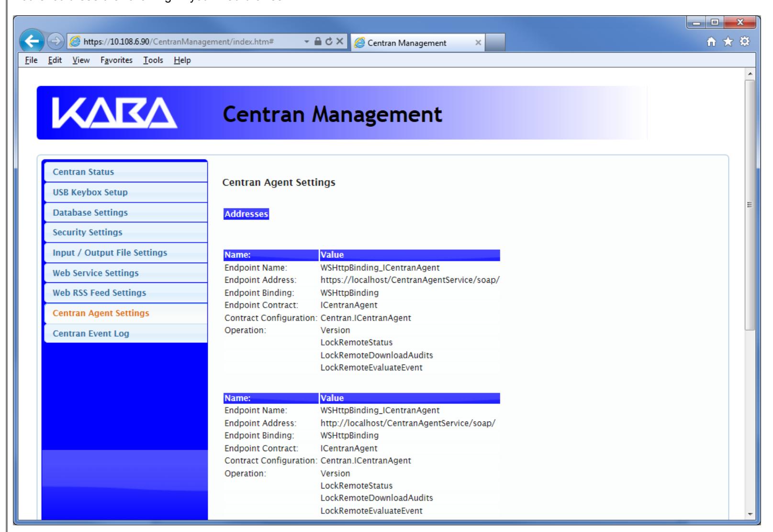Open Security Settings page
This screenshot has height=532, width=773.
pos(126,233)
